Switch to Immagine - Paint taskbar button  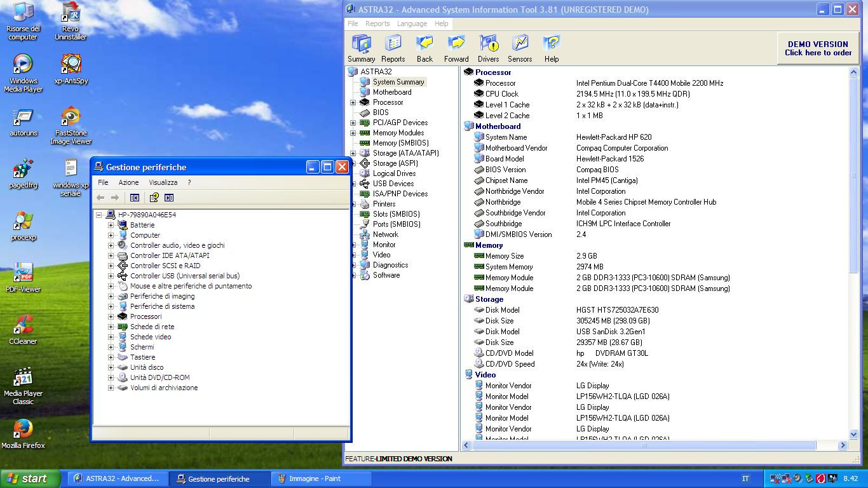tap(315, 478)
